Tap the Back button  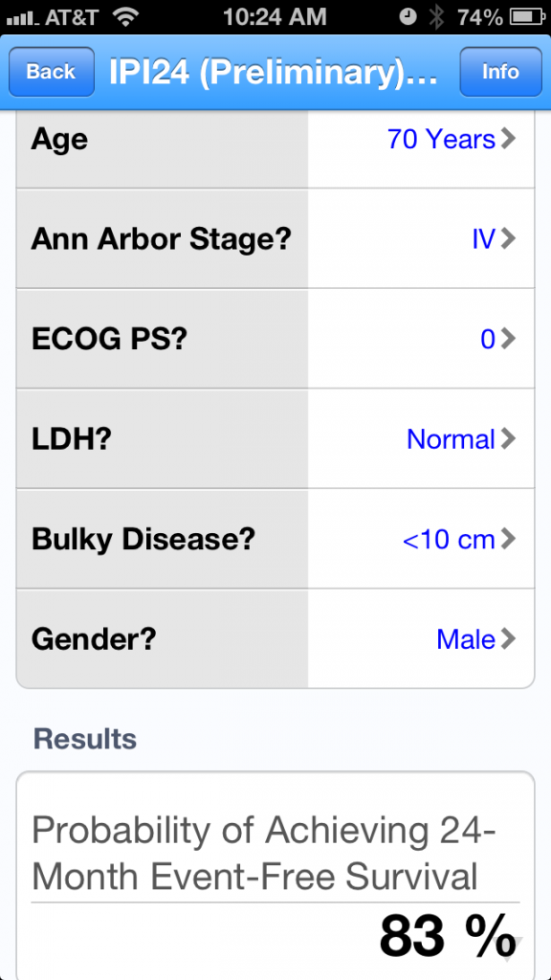52,72
